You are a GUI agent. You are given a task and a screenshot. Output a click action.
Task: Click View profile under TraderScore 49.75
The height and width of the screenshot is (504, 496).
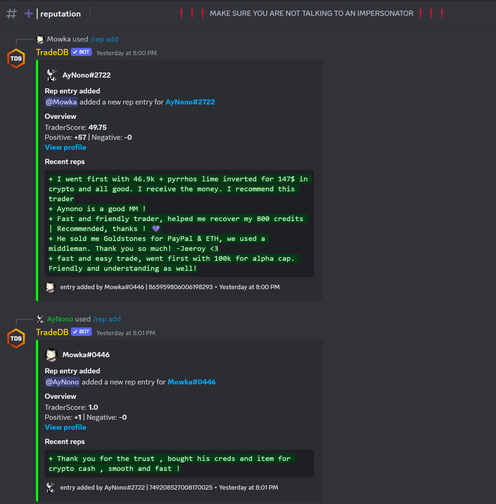point(66,147)
